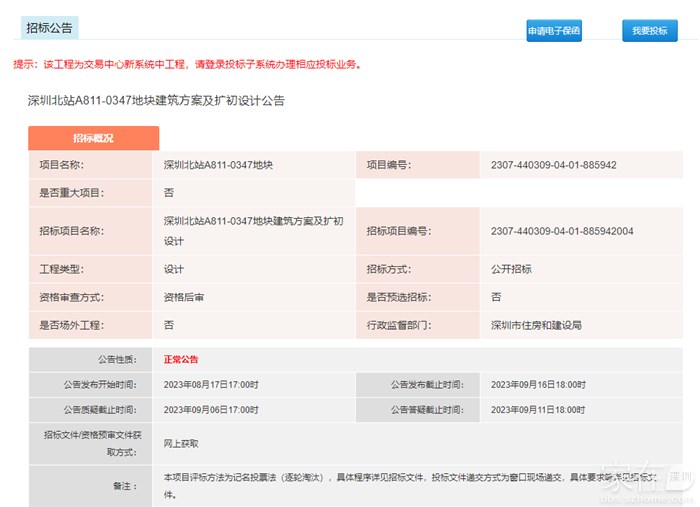Image resolution: width=700 pixels, height=507 pixels.
Task: Click start time 2023年08月17日17:00时
Action: click(211, 384)
